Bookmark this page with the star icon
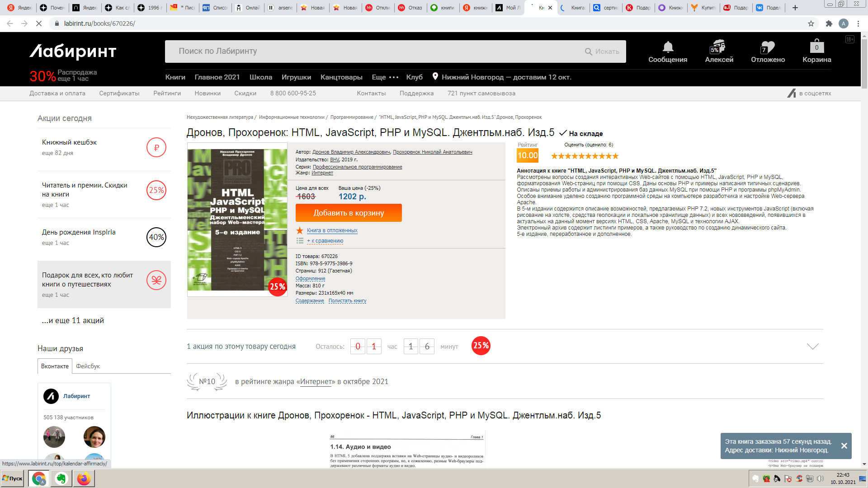The image size is (868, 488). 811,23
